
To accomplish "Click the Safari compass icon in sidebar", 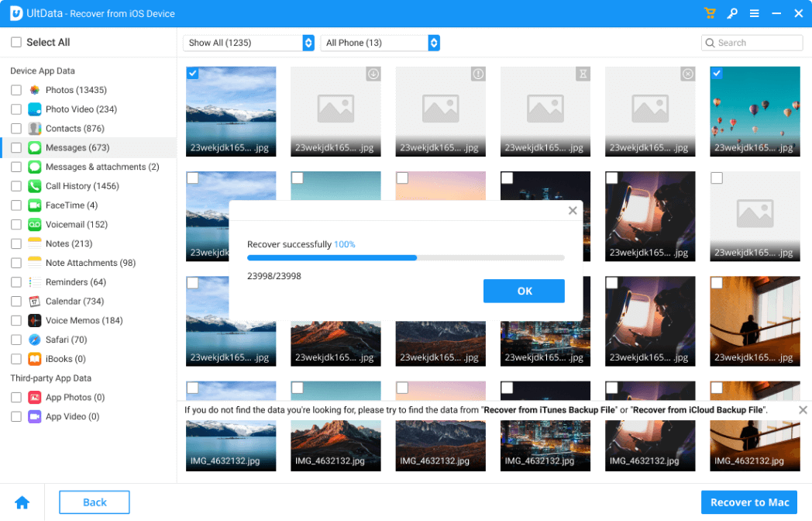I will click(35, 340).
